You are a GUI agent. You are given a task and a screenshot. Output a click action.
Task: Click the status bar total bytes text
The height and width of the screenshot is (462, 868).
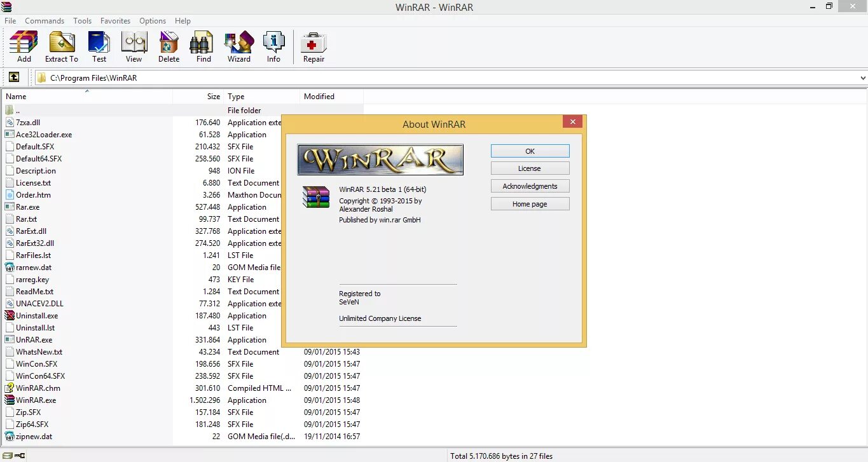pos(501,456)
